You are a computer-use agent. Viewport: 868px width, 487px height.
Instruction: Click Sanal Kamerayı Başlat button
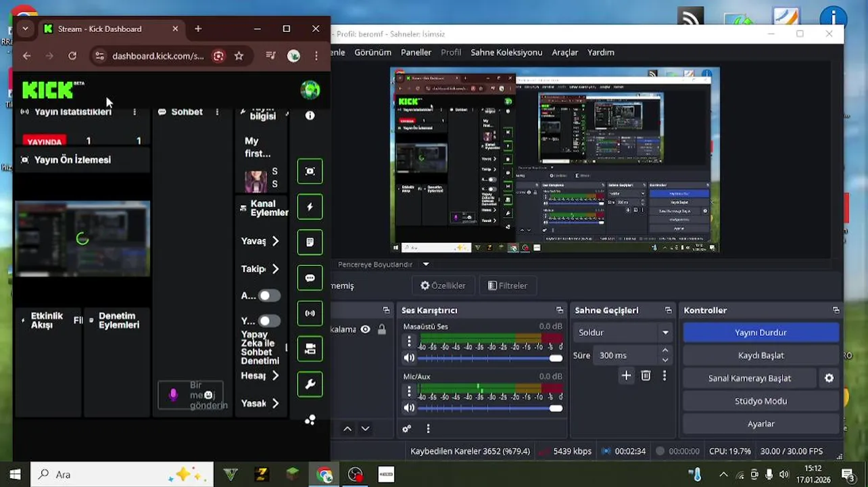pos(750,378)
